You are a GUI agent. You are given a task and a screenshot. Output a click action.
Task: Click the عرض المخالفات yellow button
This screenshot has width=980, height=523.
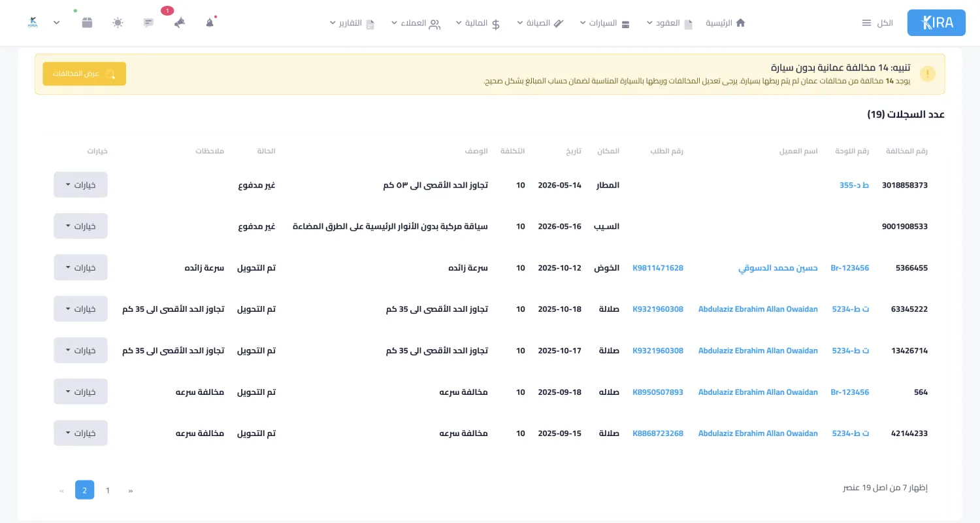[84, 74]
